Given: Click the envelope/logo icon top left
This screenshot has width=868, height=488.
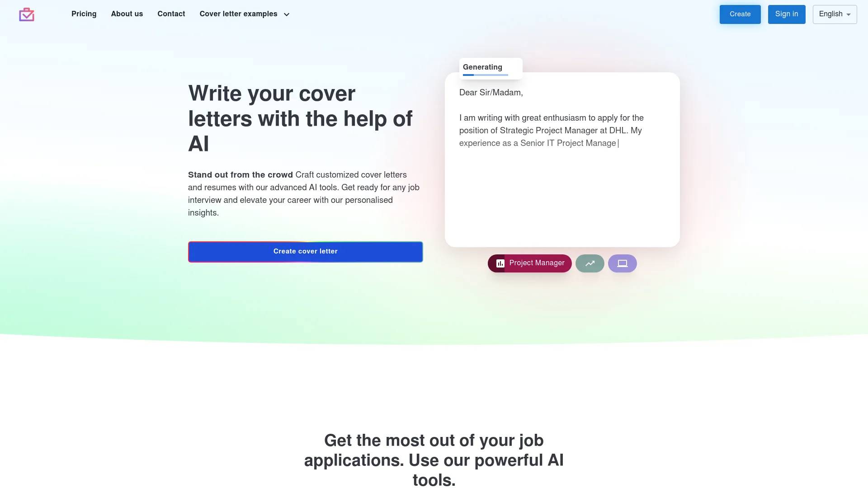Looking at the screenshot, I should (x=26, y=14).
